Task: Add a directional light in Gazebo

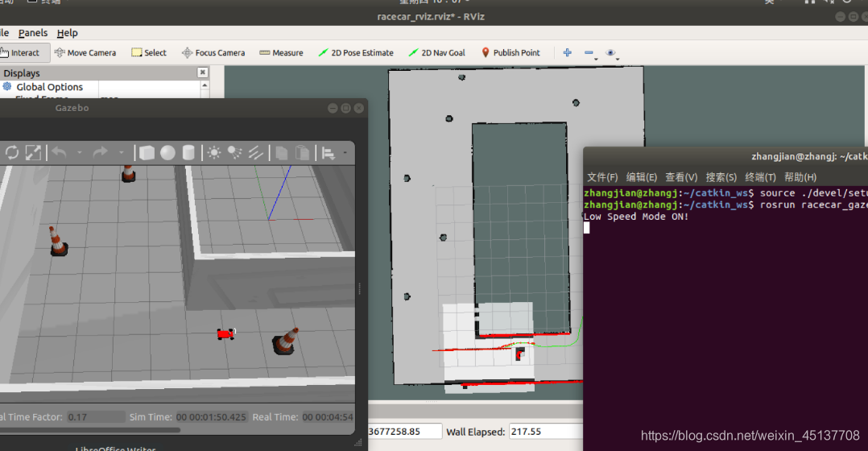Action: pos(256,153)
